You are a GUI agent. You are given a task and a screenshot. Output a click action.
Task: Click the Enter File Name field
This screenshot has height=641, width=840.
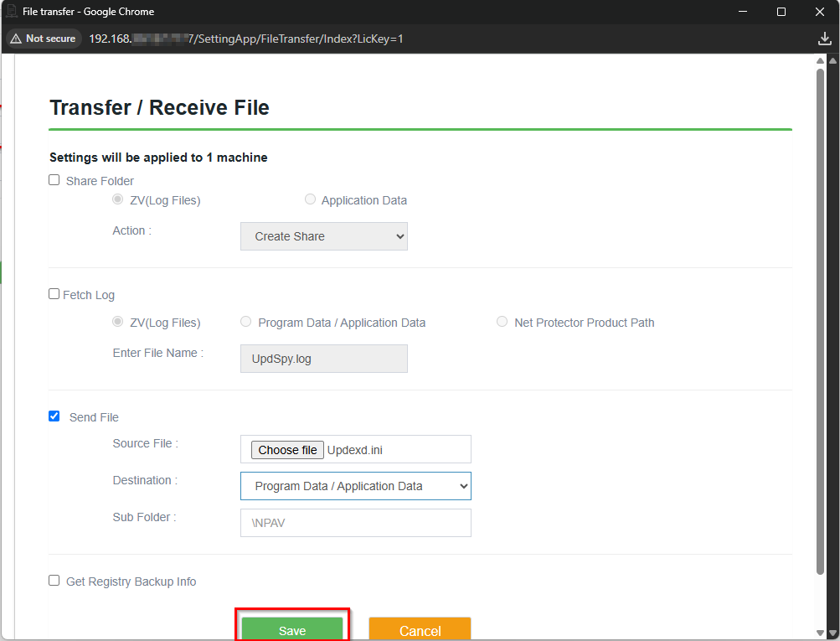tap(323, 359)
